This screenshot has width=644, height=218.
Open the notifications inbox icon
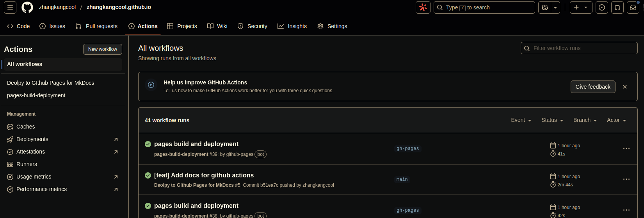(x=633, y=7)
